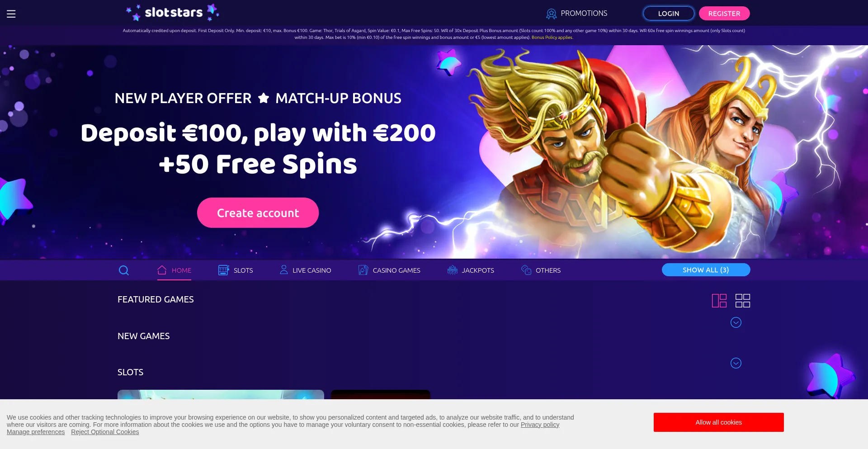Select the Others dice icon
868x449 pixels.
(526, 270)
